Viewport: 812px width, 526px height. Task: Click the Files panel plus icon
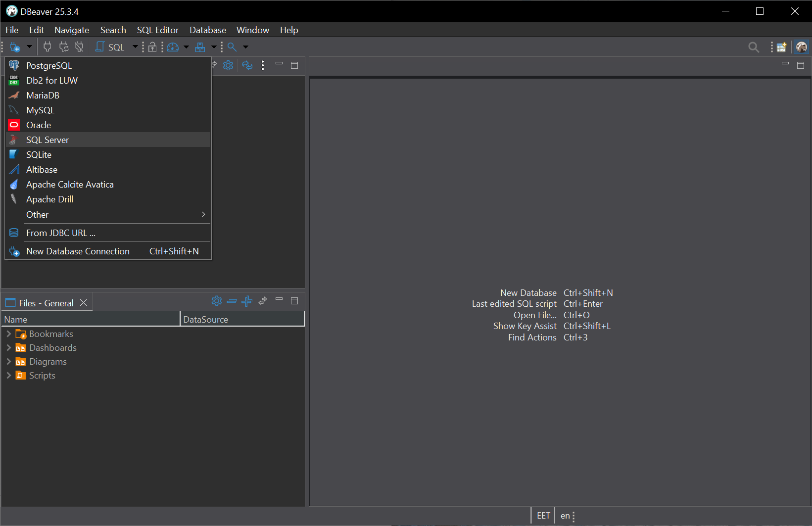(247, 301)
